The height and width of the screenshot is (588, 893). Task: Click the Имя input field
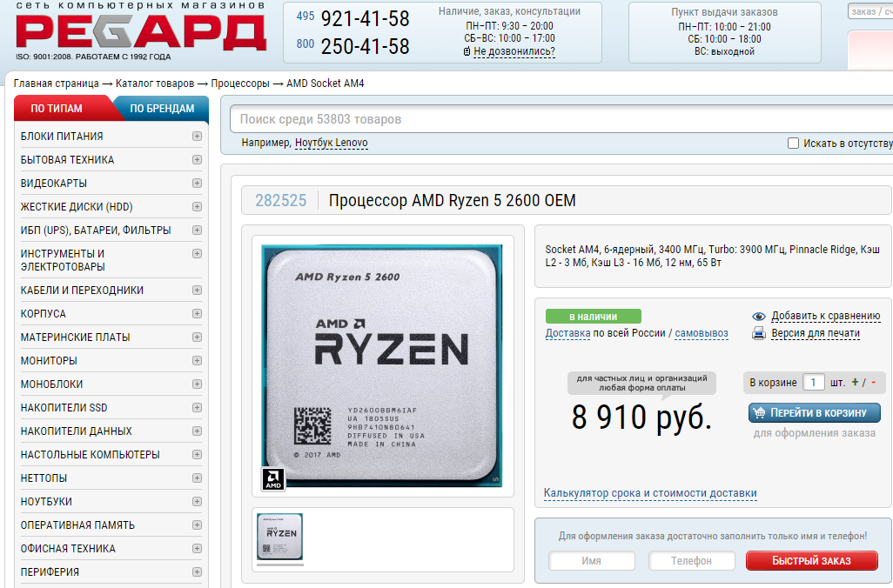592,561
